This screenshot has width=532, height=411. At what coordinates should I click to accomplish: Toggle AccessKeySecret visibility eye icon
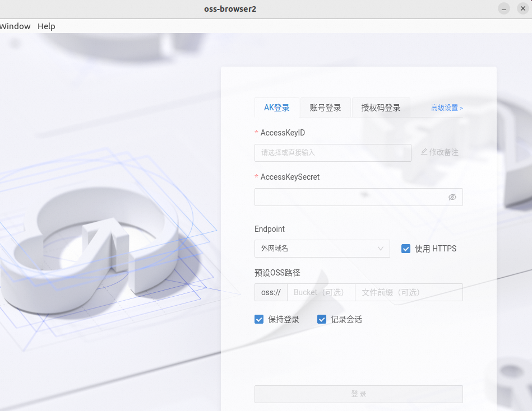pos(452,197)
